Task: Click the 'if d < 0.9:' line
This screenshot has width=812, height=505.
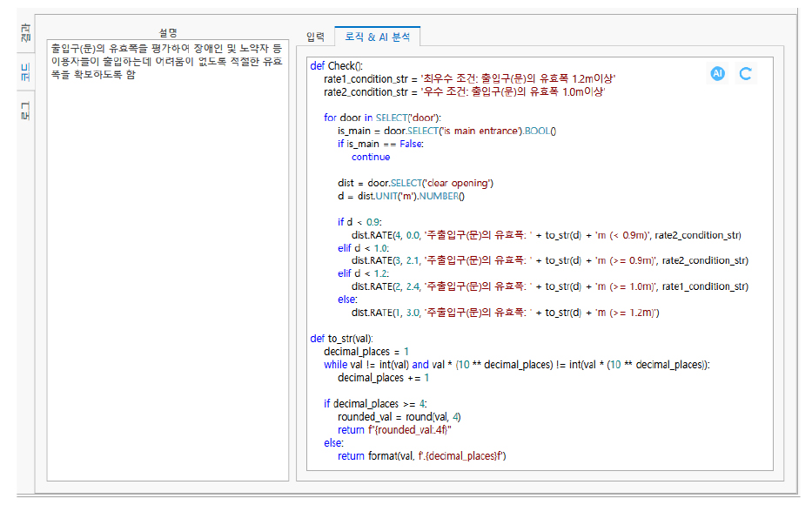Action: tap(359, 222)
